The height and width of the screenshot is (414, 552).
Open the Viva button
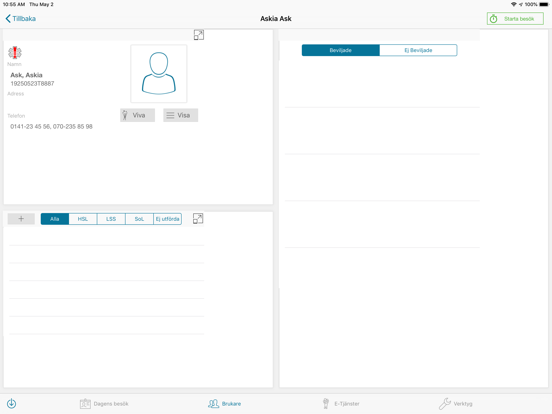pos(137,115)
